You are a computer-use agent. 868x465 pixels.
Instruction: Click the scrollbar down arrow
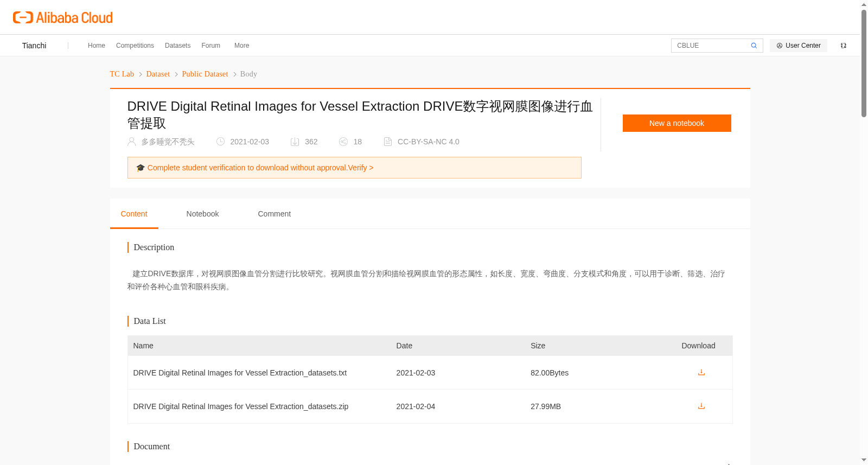tap(864, 460)
